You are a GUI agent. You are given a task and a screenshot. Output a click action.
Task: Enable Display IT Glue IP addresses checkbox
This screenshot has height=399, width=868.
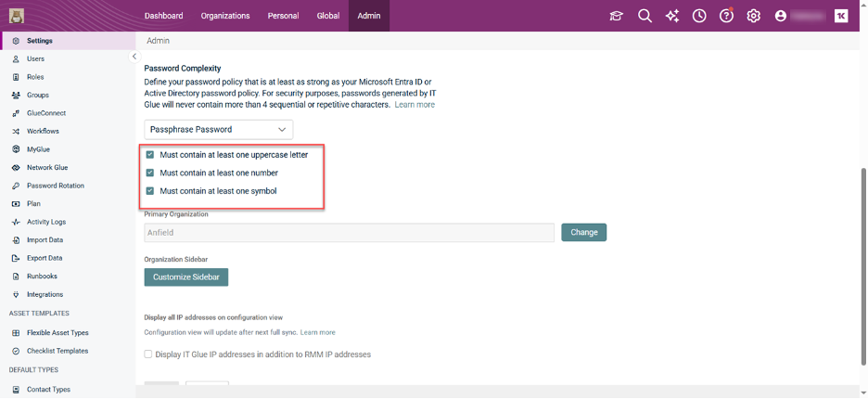(148, 354)
